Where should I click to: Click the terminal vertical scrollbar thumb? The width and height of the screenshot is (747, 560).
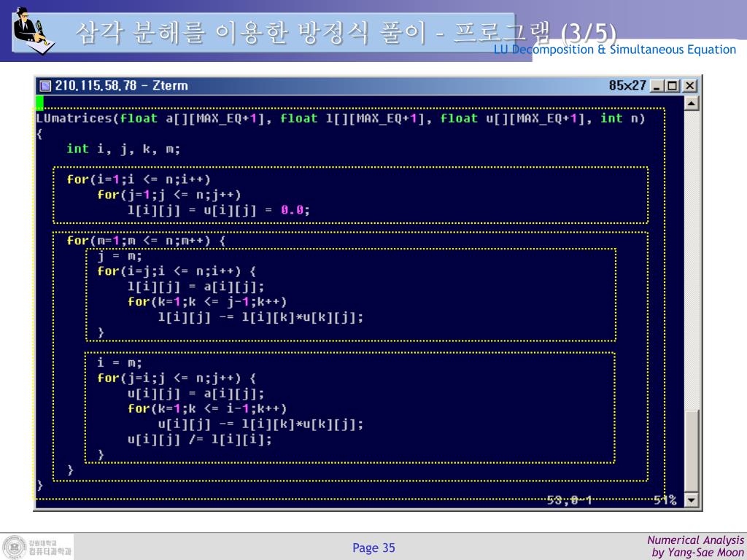(x=692, y=451)
